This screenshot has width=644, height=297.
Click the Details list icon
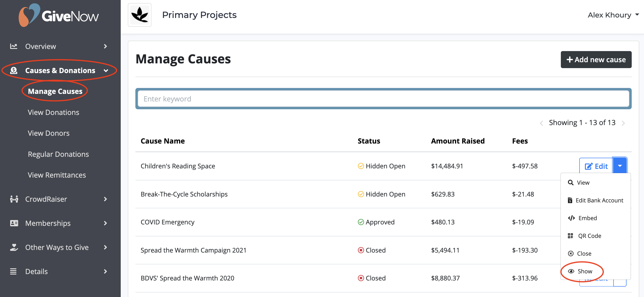13,271
